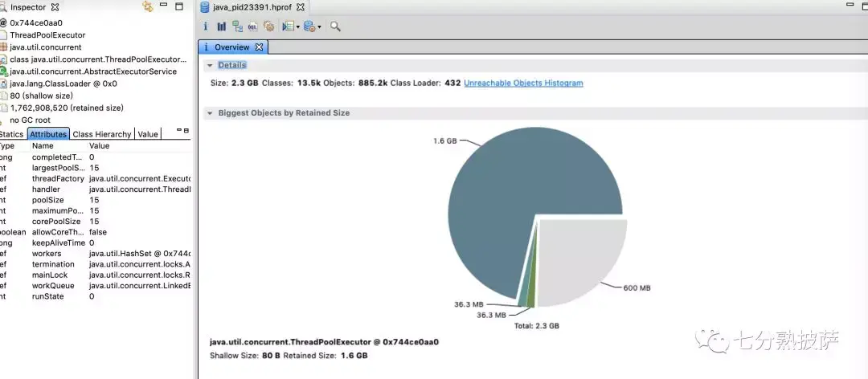Sort attributes by Type column header

(6, 146)
